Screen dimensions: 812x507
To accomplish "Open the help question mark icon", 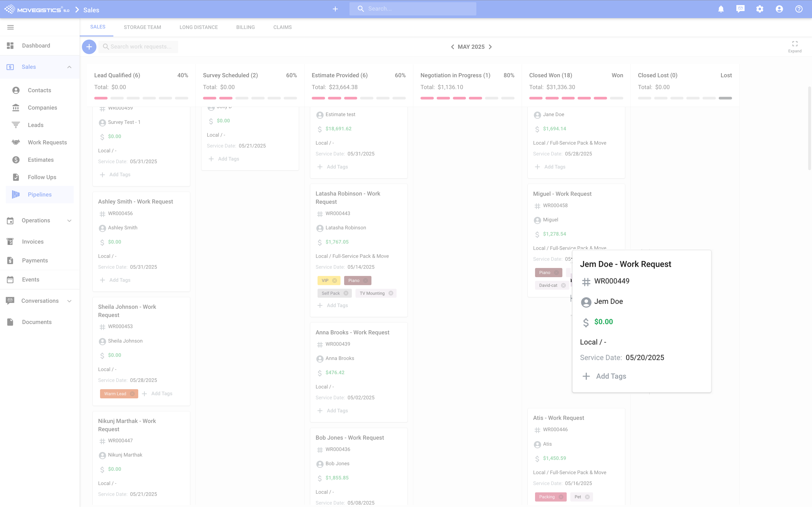I will point(798,9).
